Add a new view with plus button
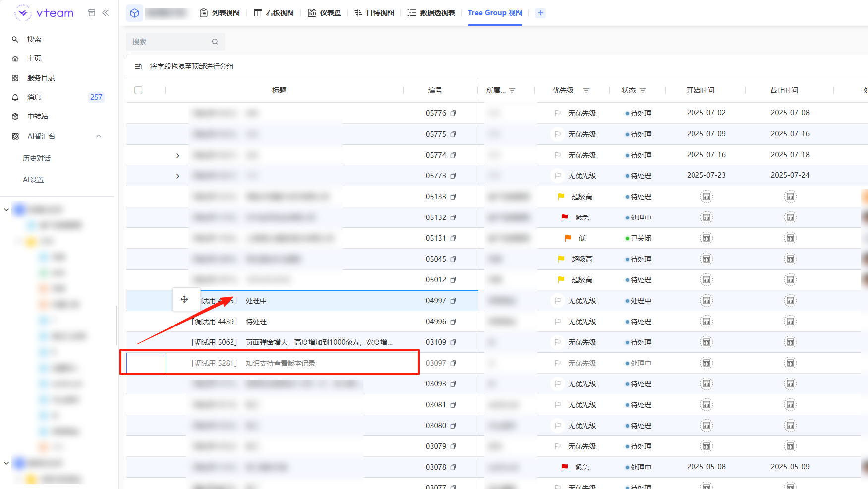 (x=541, y=13)
